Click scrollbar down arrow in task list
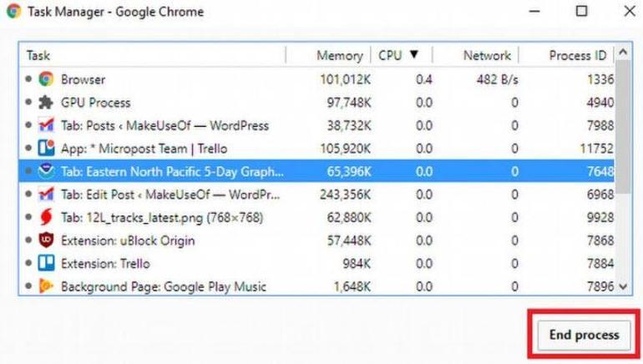This screenshot has height=364, width=643. (x=623, y=286)
